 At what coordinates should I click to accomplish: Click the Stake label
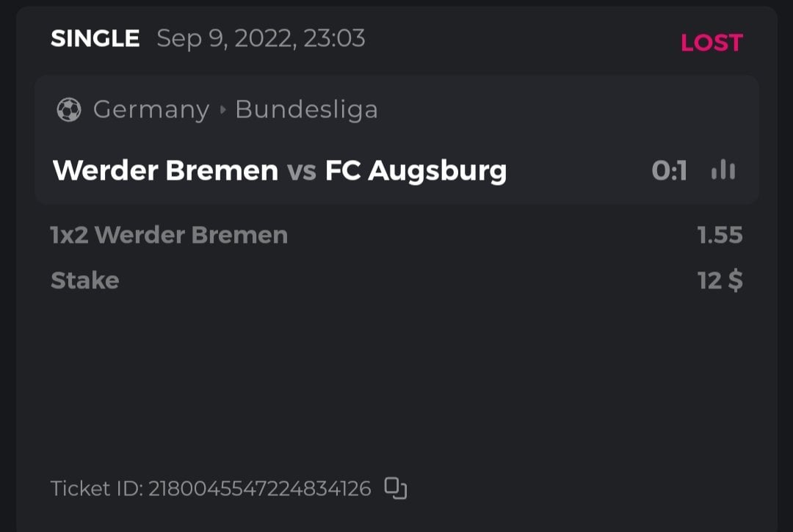pyautogui.click(x=84, y=280)
